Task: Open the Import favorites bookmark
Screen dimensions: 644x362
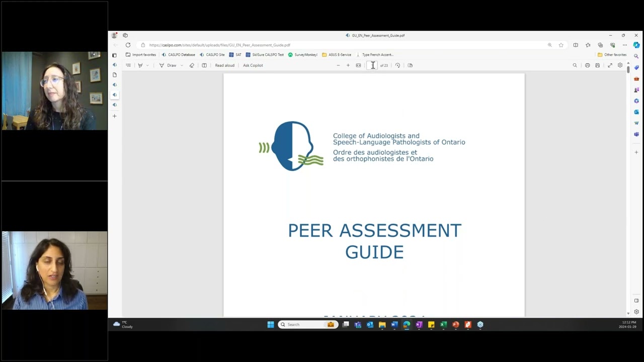Action: click(x=141, y=55)
